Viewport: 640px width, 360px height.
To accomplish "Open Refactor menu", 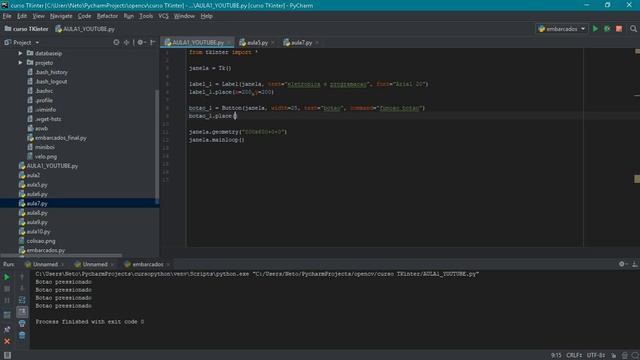I will tap(107, 16).
